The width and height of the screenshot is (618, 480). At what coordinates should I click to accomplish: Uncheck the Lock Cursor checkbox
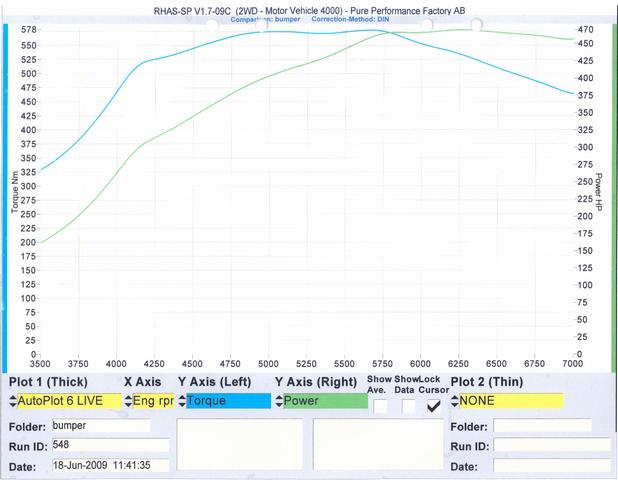432,406
